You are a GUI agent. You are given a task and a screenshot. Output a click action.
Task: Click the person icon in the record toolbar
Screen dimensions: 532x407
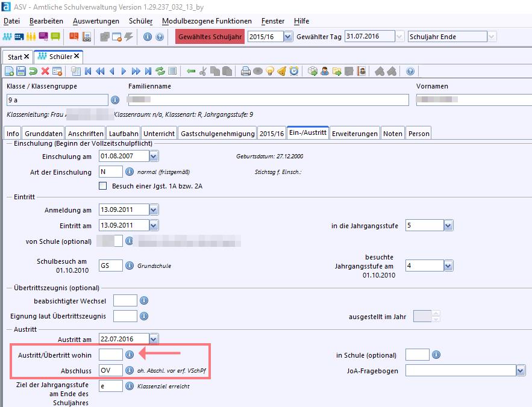click(325, 71)
